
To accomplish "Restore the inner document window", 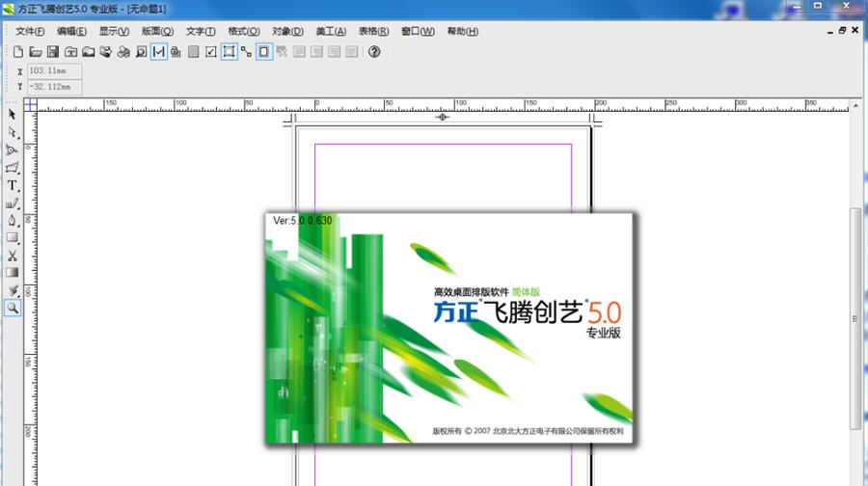I will tap(842, 31).
